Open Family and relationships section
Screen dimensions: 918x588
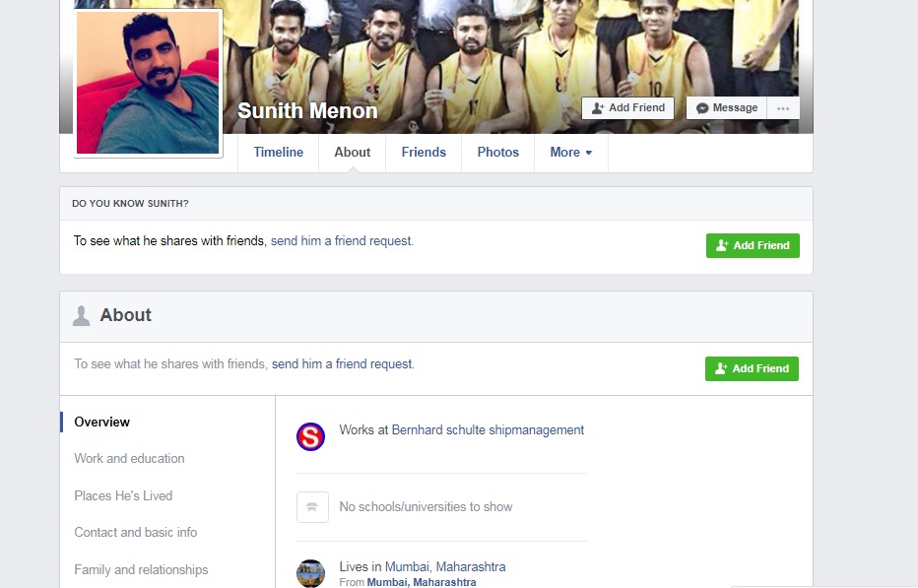click(141, 570)
